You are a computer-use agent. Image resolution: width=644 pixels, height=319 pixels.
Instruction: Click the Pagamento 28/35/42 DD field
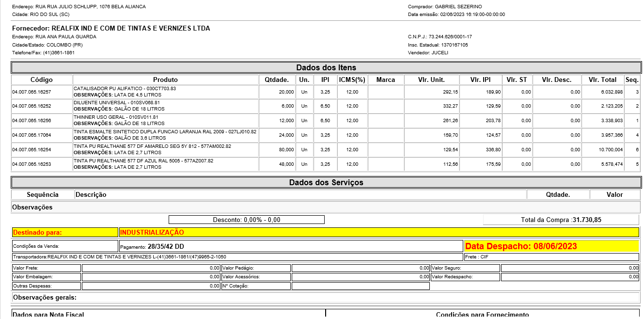291,246
